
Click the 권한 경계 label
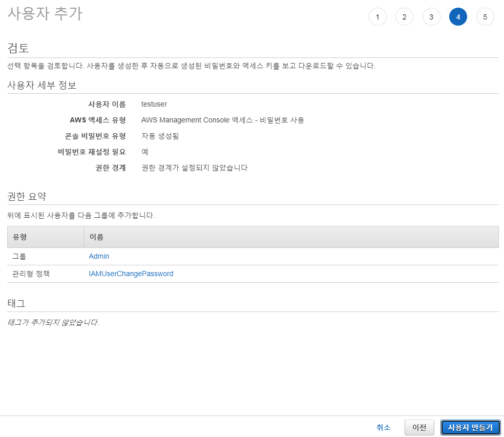(111, 168)
